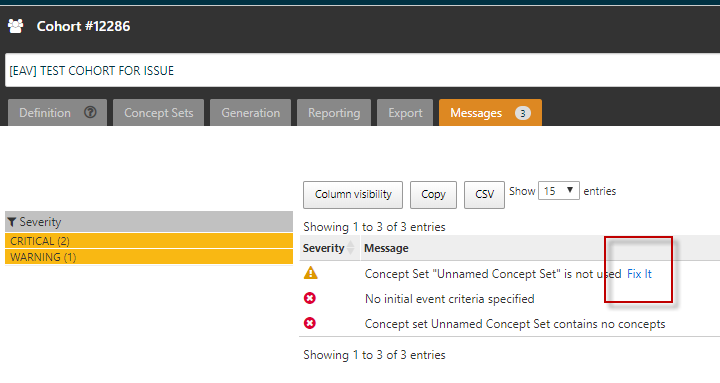
Task: Filter by WARNING (1) severity
Action: (x=149, y=257)
